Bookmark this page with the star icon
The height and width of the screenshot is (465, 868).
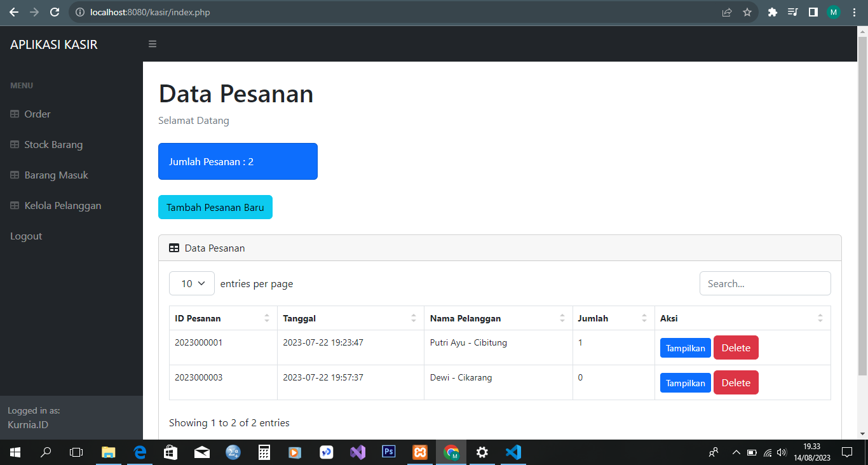tap(747, 12)
